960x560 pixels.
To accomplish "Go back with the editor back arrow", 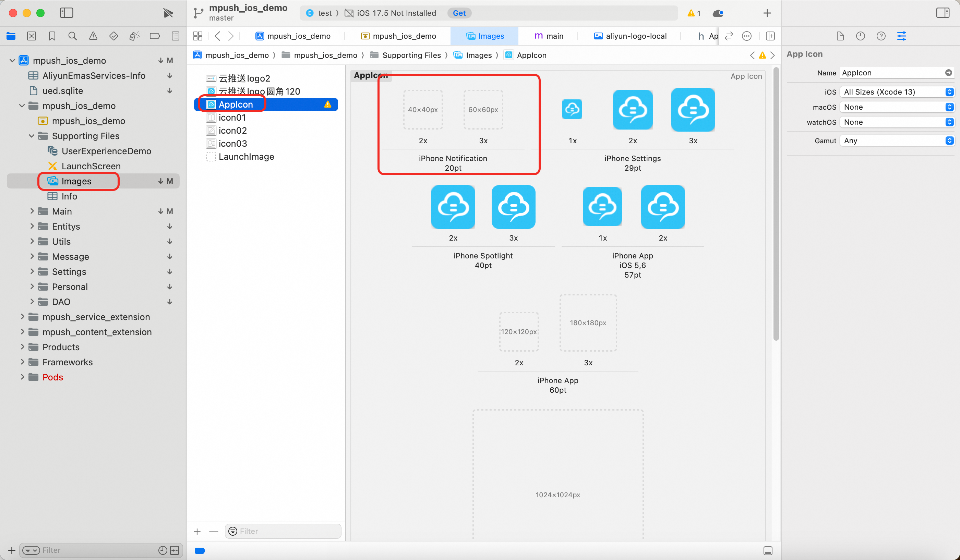I will 217,36.
